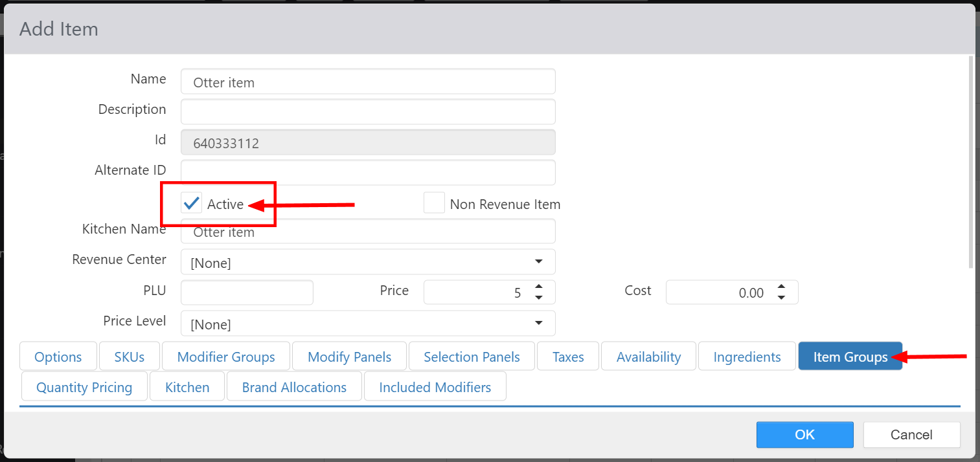Screen dimensions: 980x462
Task: Expand the Revenue Center dropdown
Action: coord(538,262)
